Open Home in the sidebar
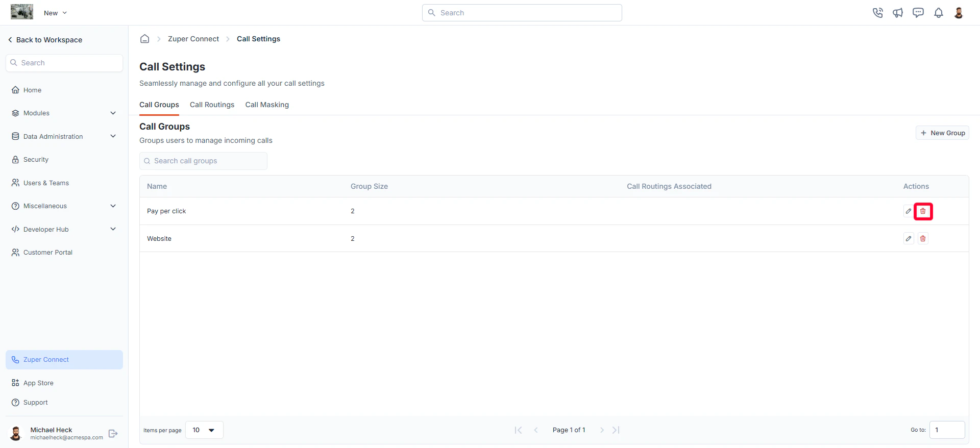 [32, 90]
